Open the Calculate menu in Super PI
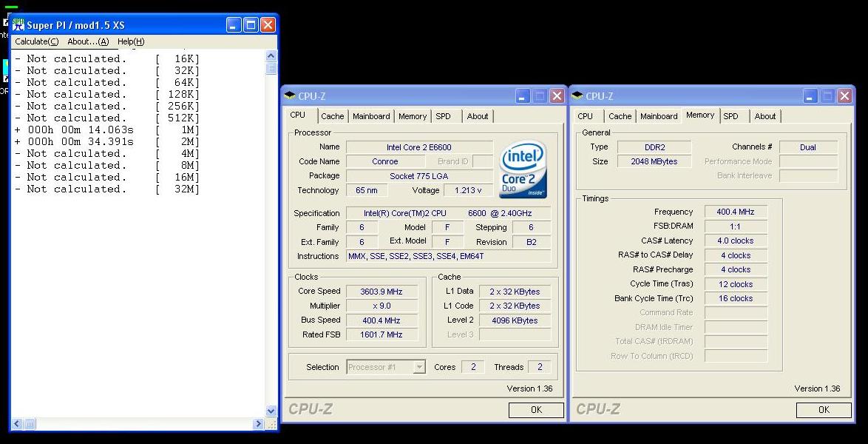Viewport: 868px width, 444px height. point(36,41)
